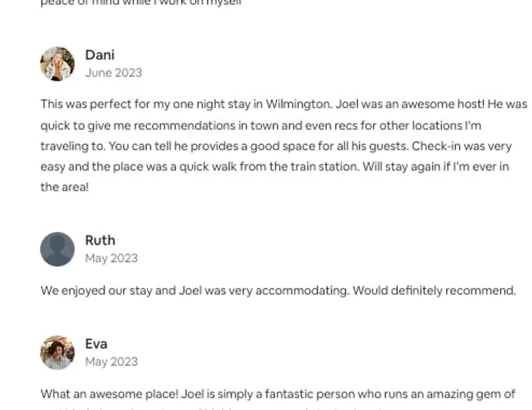Click May 2023 date under Eva
Image resolution: width=532 pixels, height=410 pixels.
point(111,361)
